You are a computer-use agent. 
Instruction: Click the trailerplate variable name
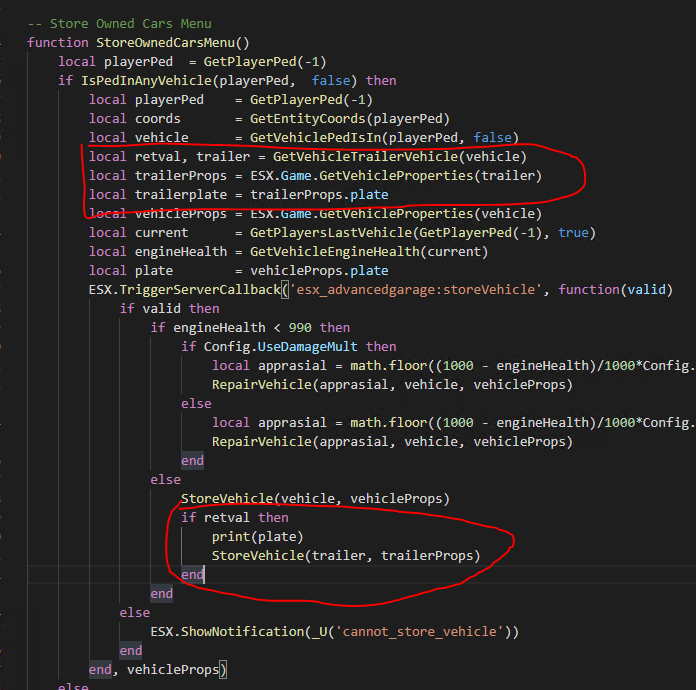click(x=181, y=195)
